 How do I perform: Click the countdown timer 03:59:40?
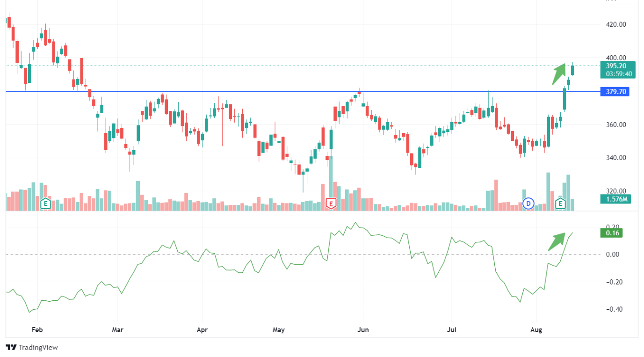[619, 74]
